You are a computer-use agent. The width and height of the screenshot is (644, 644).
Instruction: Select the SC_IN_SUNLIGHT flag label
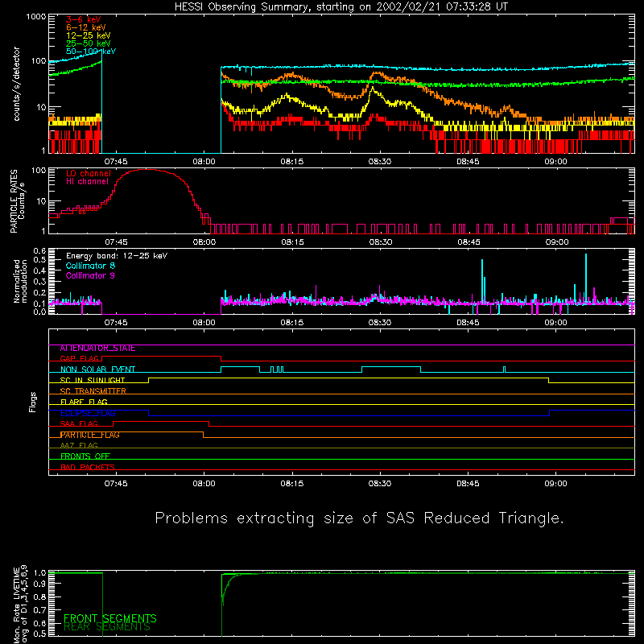pyautogui.click(x=93, y=380)
